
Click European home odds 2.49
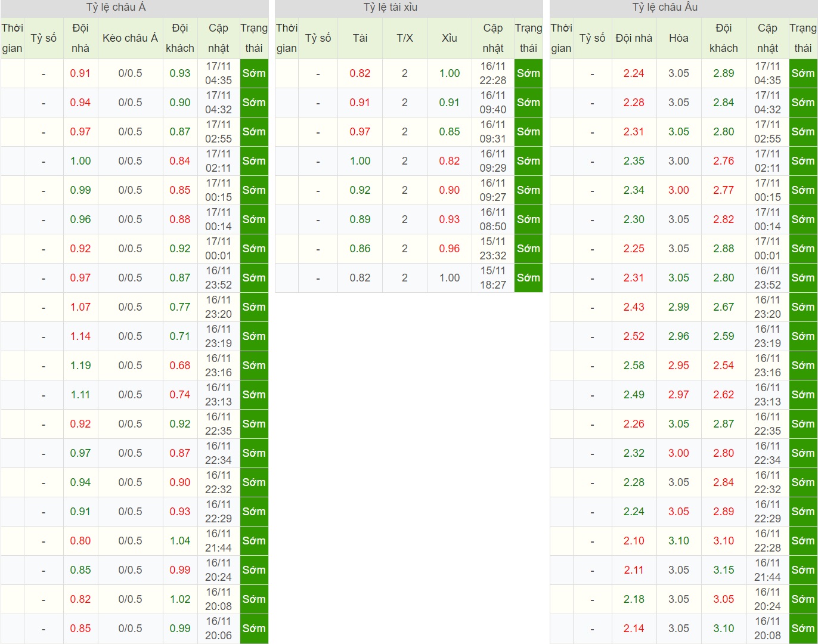tap(634, 395)
